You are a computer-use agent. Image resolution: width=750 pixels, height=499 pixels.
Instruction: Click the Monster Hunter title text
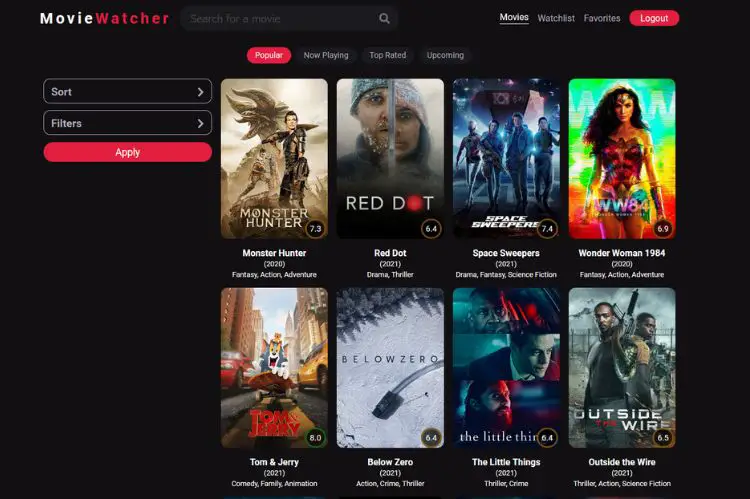click(x=274, y=253)
